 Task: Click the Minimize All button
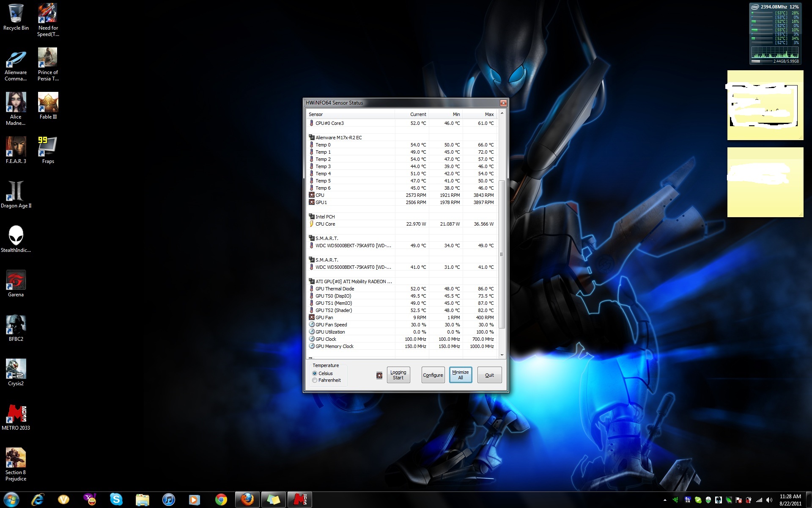tap(460, 375)
